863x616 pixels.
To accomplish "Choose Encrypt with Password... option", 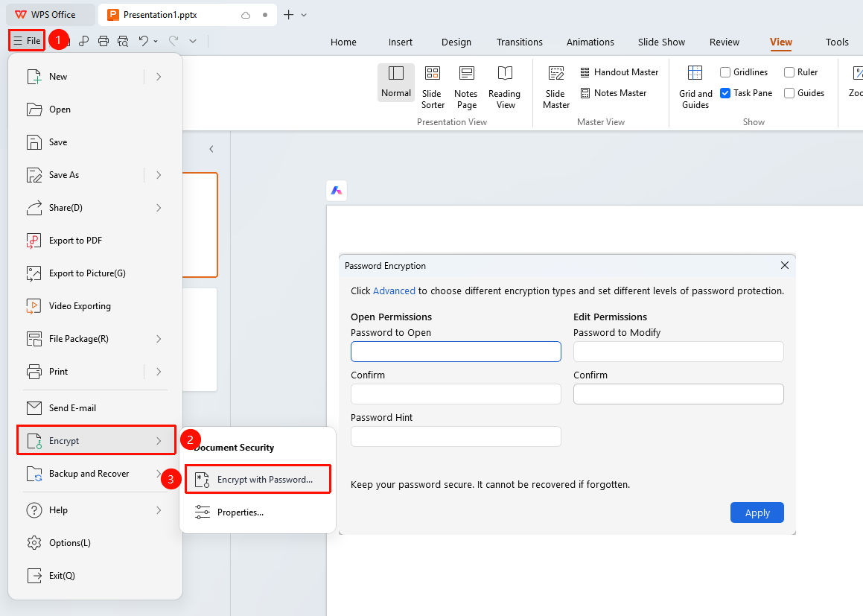I will point(257,480).
